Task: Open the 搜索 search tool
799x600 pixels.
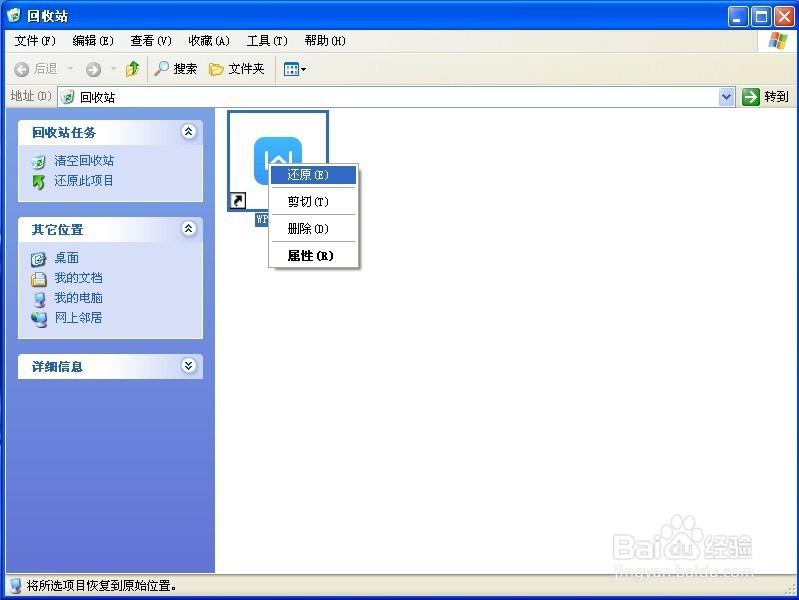Action: pos(175,69)
